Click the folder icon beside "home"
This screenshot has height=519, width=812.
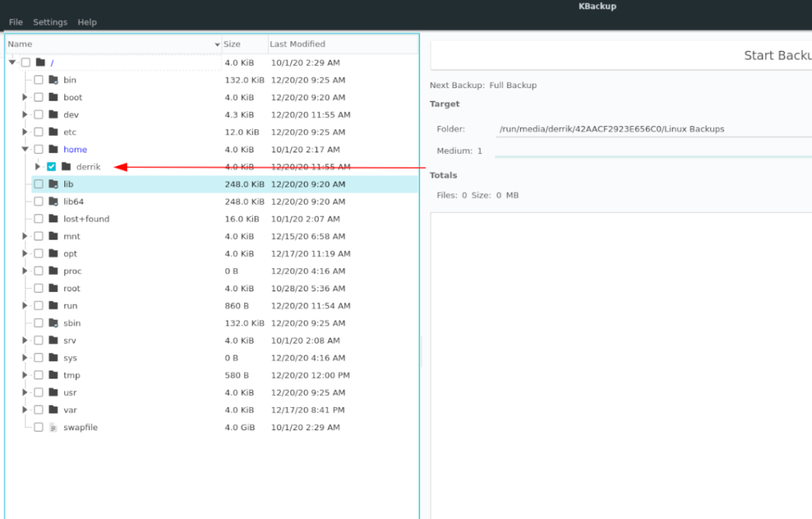click(52, 149)
